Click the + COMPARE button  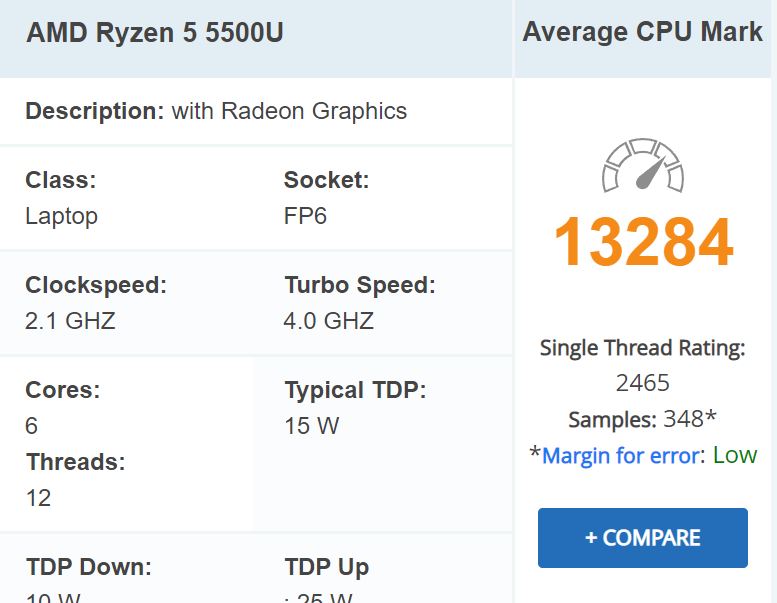click(x=643, y=538)
